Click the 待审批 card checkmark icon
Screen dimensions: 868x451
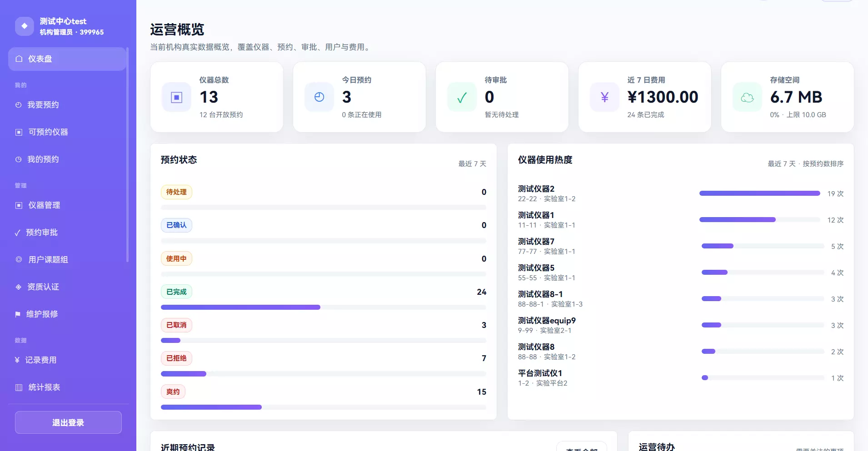(462, 97)
